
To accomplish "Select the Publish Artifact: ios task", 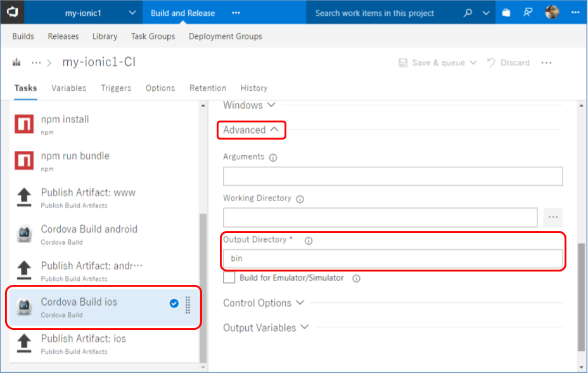I will coord(104,343).
